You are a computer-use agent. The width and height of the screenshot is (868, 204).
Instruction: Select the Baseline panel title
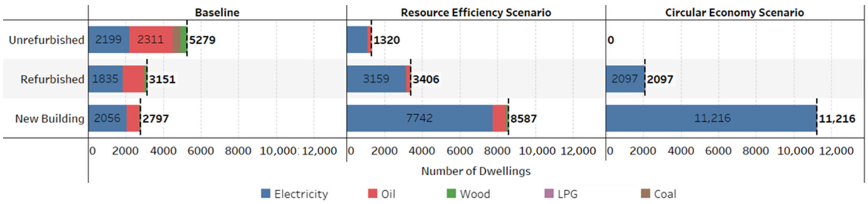point(217,12)
